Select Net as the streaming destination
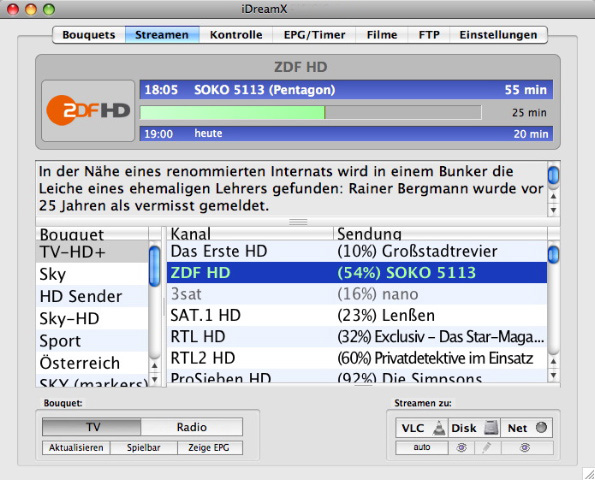 click(527, 428)
